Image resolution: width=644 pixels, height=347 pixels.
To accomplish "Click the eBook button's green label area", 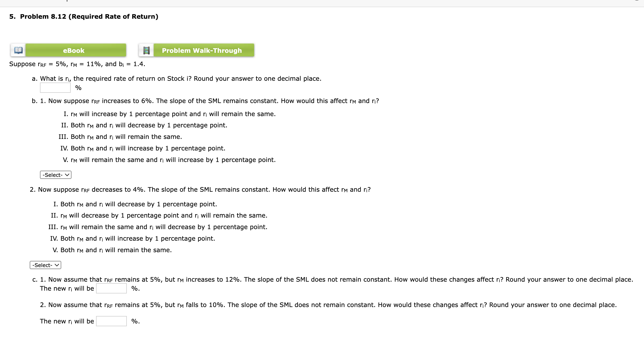I will click(x=74, y=50).
